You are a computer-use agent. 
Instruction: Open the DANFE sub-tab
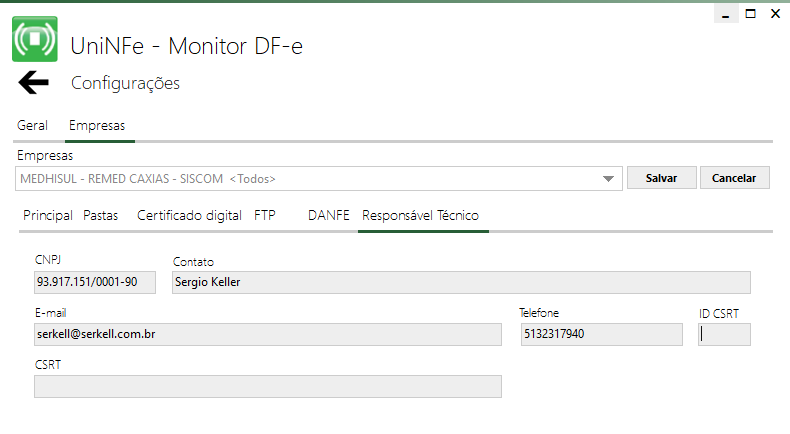328,216
